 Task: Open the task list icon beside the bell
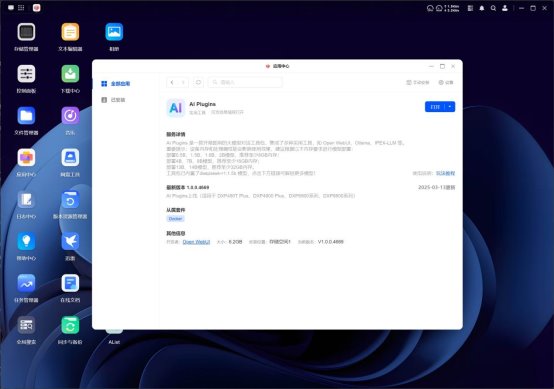[x=470, y=8]
